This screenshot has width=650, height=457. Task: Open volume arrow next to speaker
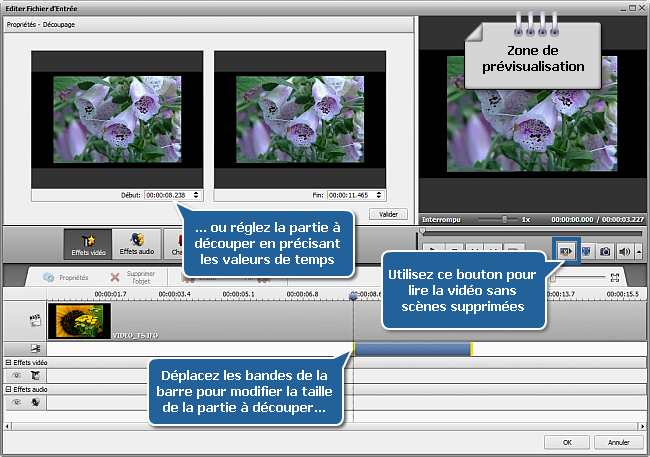tap(639, 251)
